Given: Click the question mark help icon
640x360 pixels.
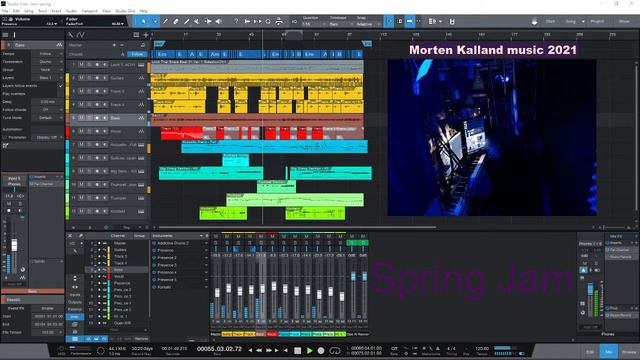Looking at the screenshot, I should click(236, 21).
